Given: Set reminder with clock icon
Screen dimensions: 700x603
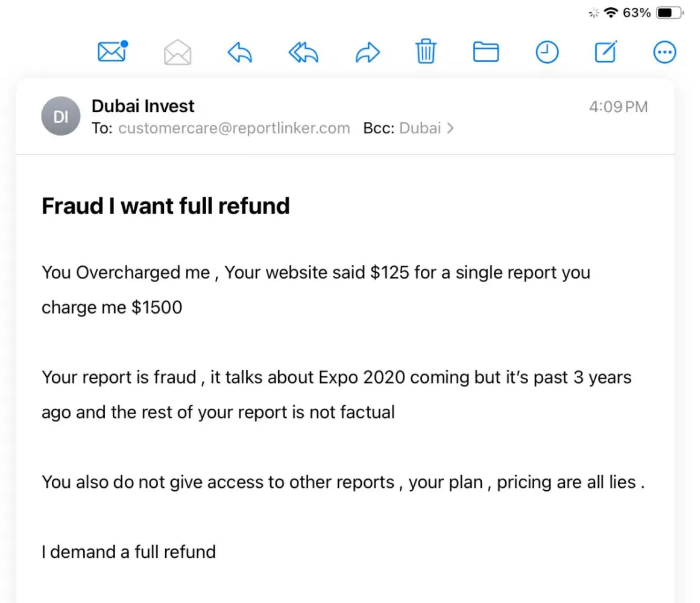Looking at the screenshot, I should (547, 52).
